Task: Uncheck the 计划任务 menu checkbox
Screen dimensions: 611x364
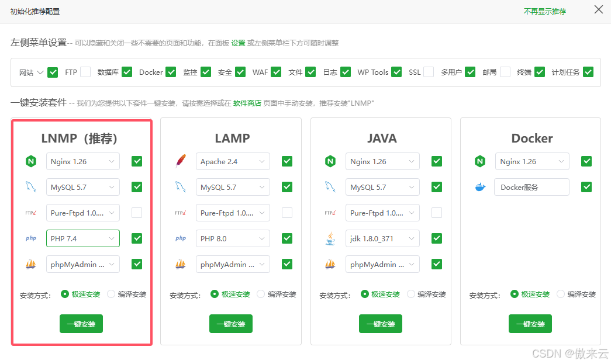Action: (588, 72)
